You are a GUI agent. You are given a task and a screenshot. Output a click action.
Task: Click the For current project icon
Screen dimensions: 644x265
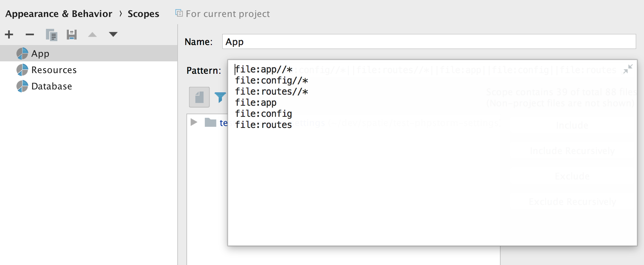coord(179,13)
